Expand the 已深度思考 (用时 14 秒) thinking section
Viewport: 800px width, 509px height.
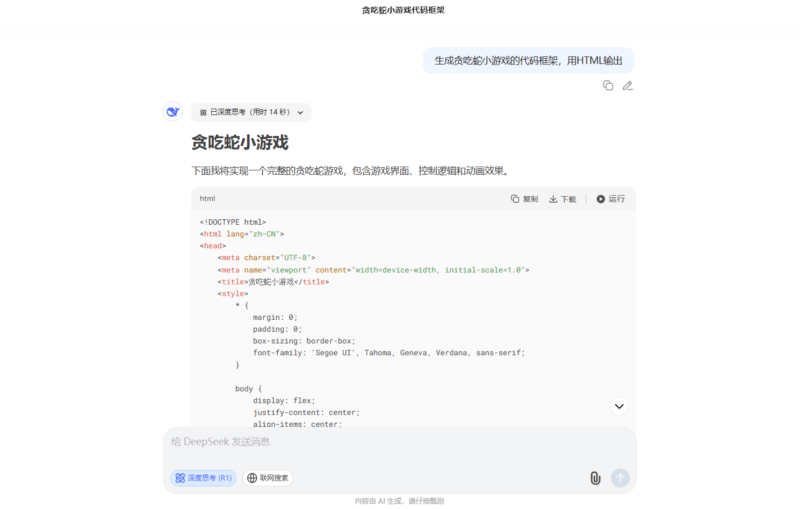(252, 112)
